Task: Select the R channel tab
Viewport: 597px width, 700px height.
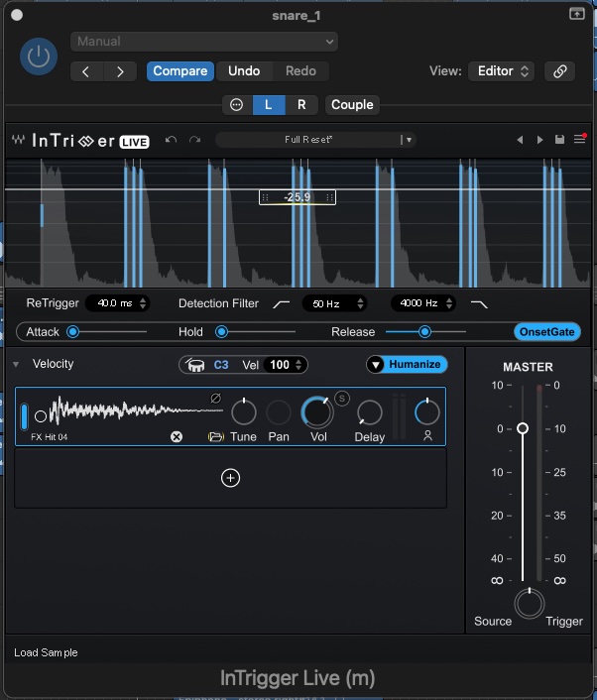Action: [x=301, y=105]
